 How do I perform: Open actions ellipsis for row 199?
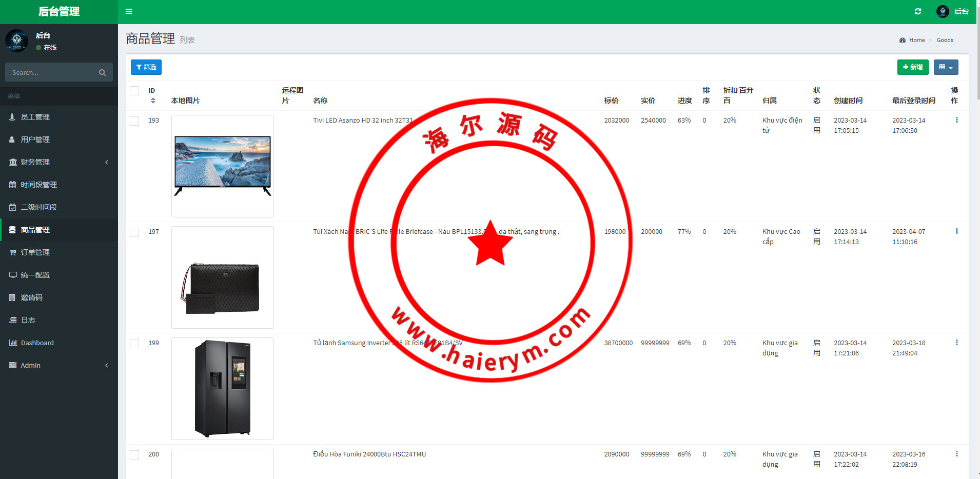point(956,343)
